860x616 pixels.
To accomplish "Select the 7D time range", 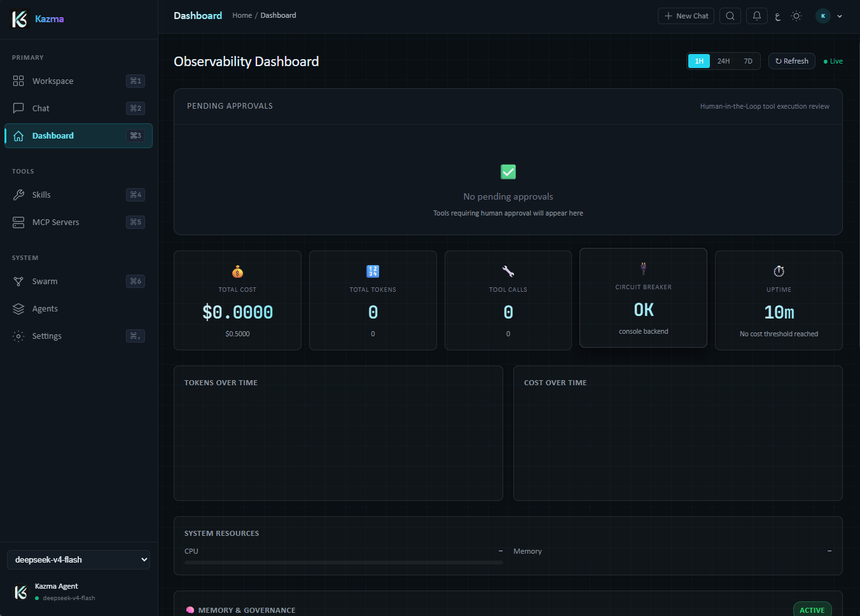I will [x=748, y=61].
